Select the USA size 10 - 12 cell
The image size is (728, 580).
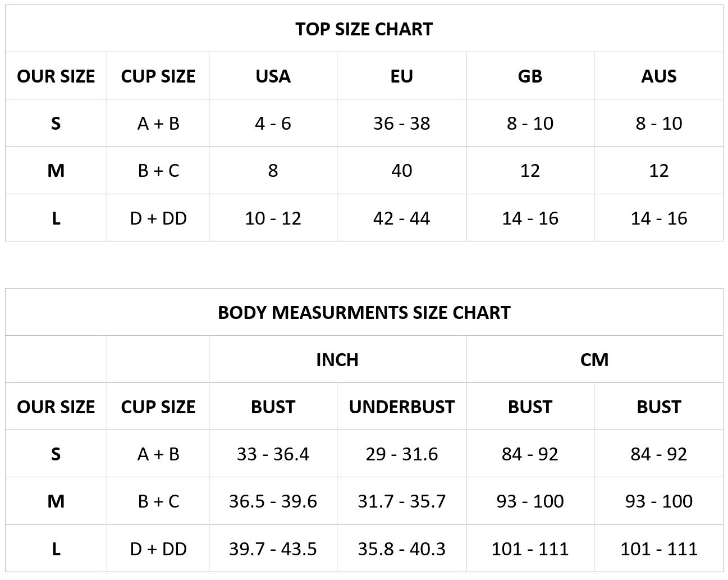tap(273, 218)
